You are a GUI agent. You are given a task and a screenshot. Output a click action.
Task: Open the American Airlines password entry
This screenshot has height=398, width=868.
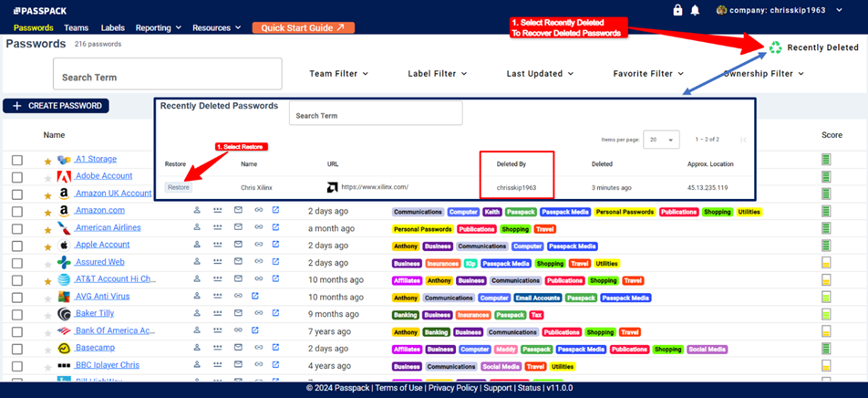pos(108,227)
